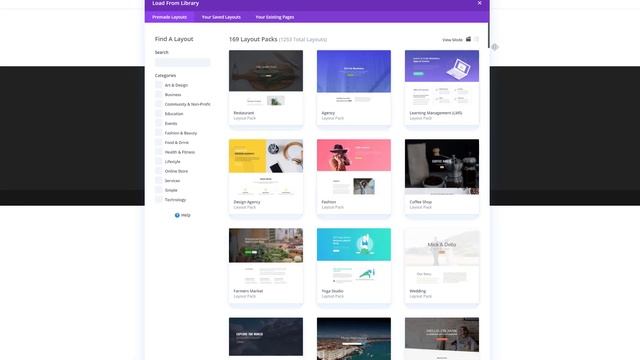Close the Load From Library dialog

tap(480, 3)
